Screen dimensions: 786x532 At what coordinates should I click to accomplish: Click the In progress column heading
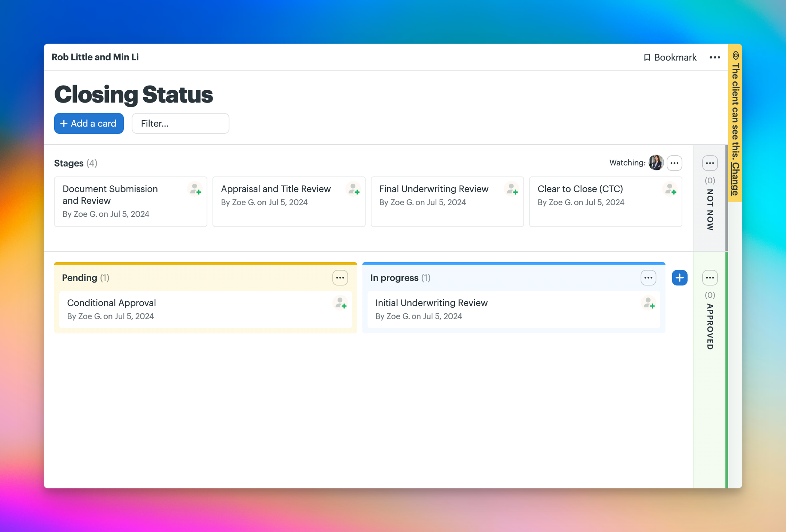point(394,278)
